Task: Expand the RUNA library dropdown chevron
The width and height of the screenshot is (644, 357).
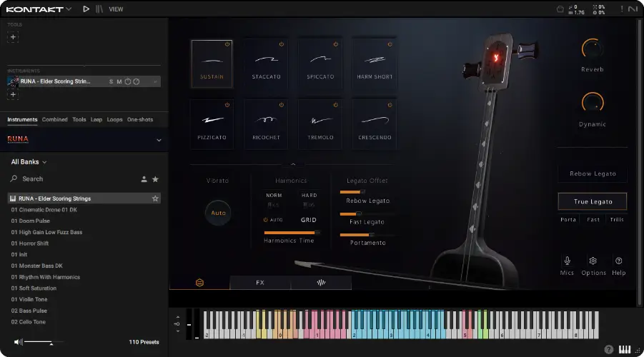Action: click(x=159, y=141)
